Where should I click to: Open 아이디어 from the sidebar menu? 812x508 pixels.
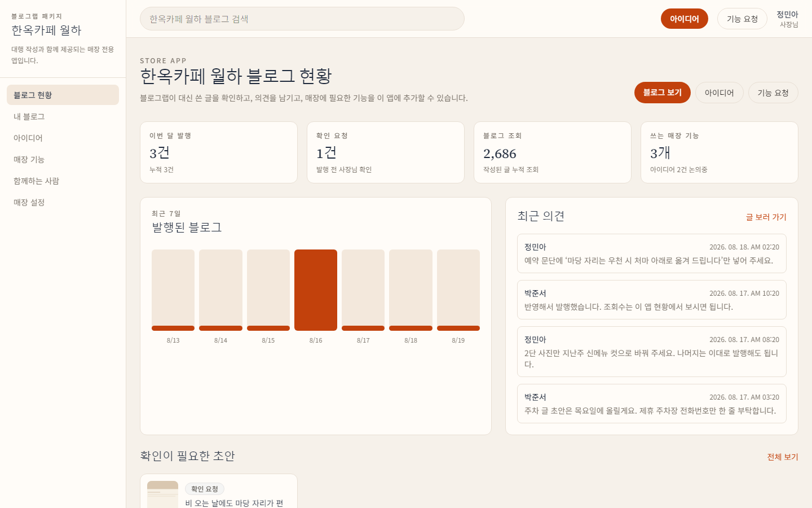click(x=63, y=138)
